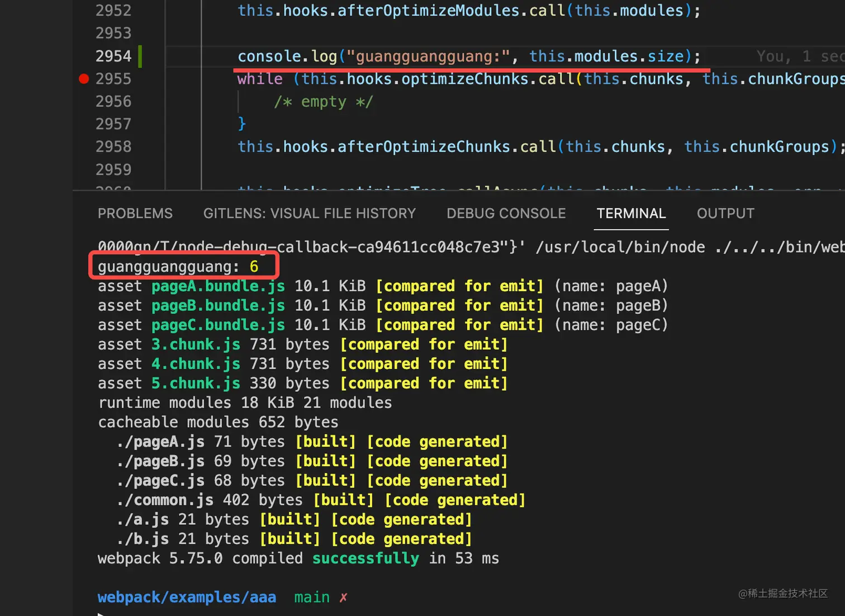Select the TERMINAL tab
845x616 pixels.
tap(631, 214)
